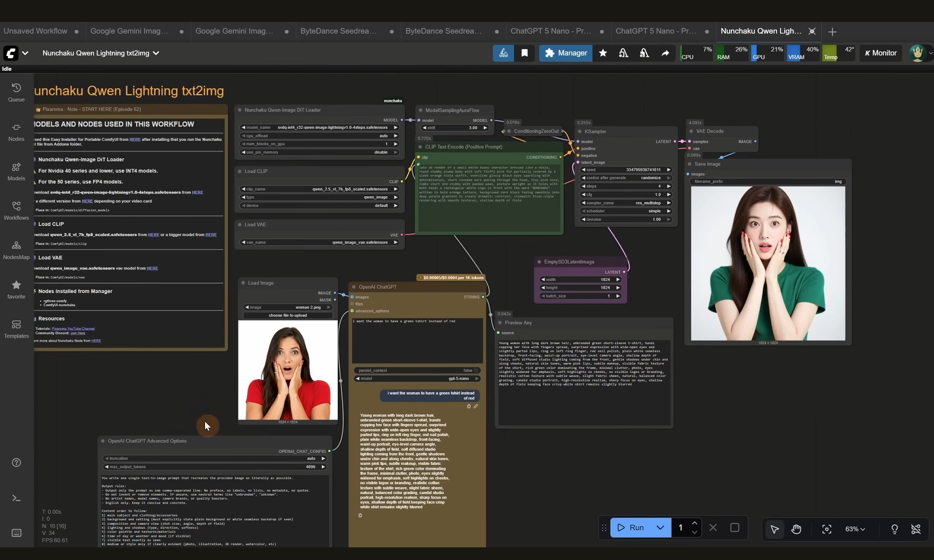The height and width of the screenshot is (560, 934).
Task: Switch to the Unsaved Workflow tab
Action: (36, 31)
